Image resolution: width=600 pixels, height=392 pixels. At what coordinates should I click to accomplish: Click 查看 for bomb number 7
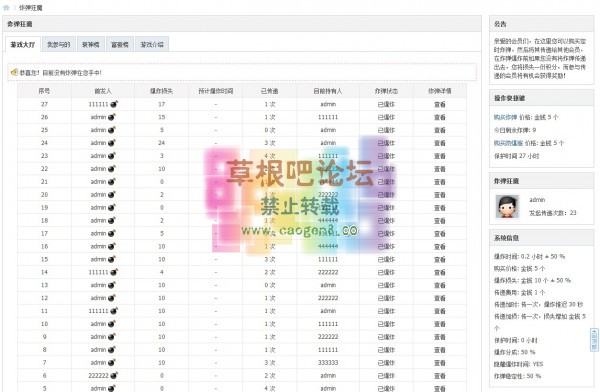coord(440,363)
